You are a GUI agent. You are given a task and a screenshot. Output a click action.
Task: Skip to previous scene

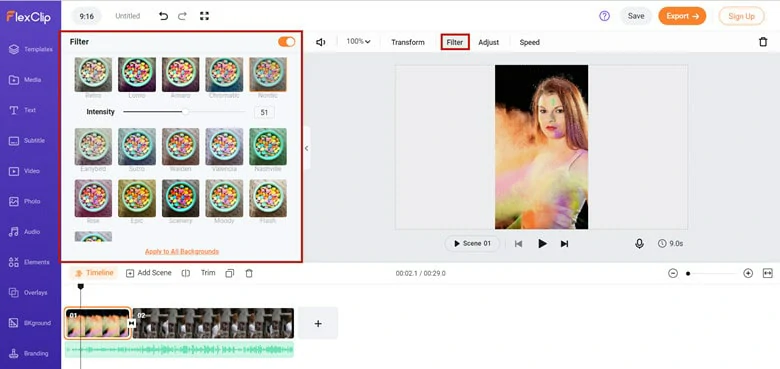(518, 244)
